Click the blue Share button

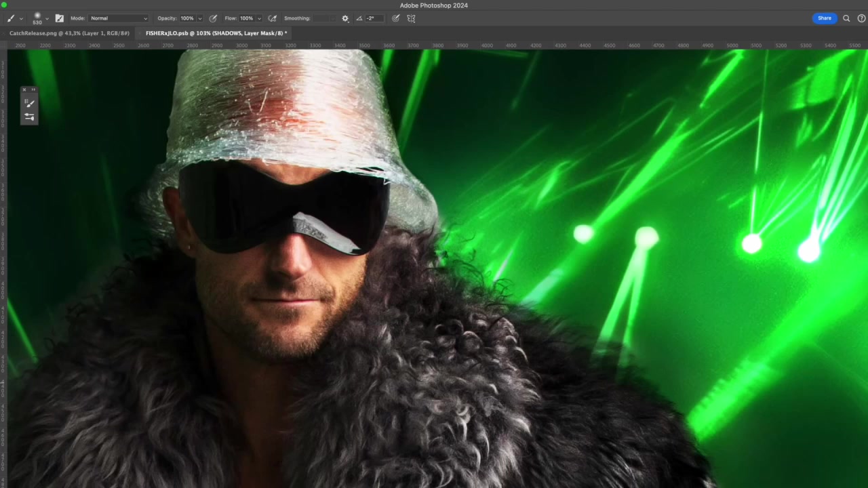tap(824, 18)
